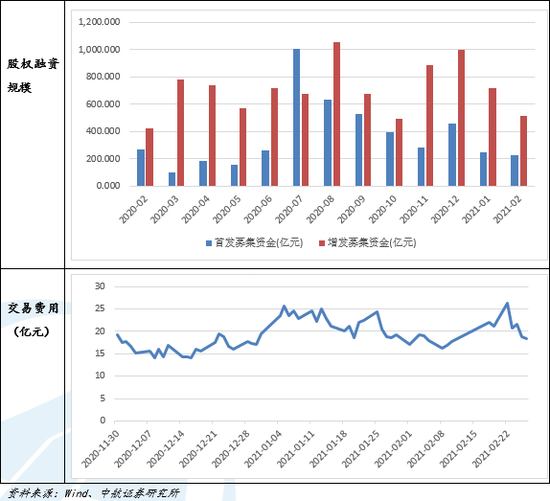Click the row label 股权融资规模
The image size is (550, 501).
click(33, 75)
